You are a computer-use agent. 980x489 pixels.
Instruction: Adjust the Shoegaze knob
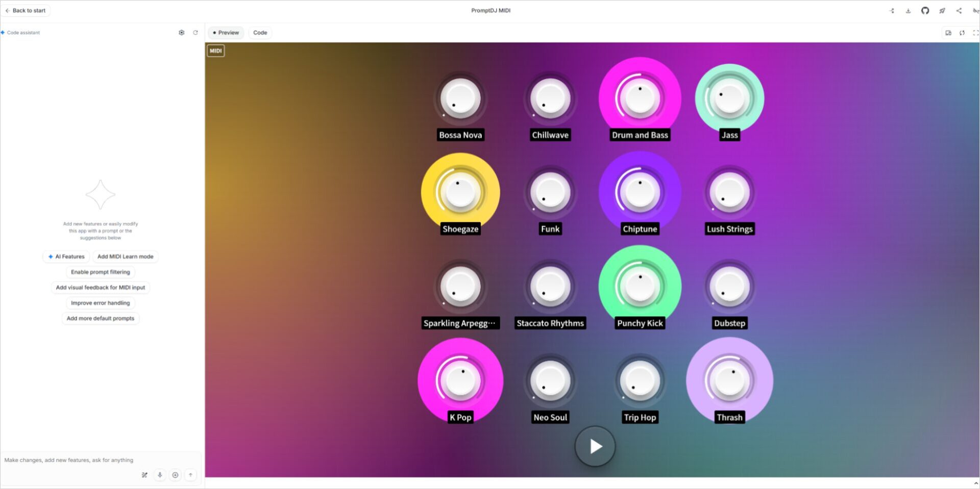click(460, 191)
